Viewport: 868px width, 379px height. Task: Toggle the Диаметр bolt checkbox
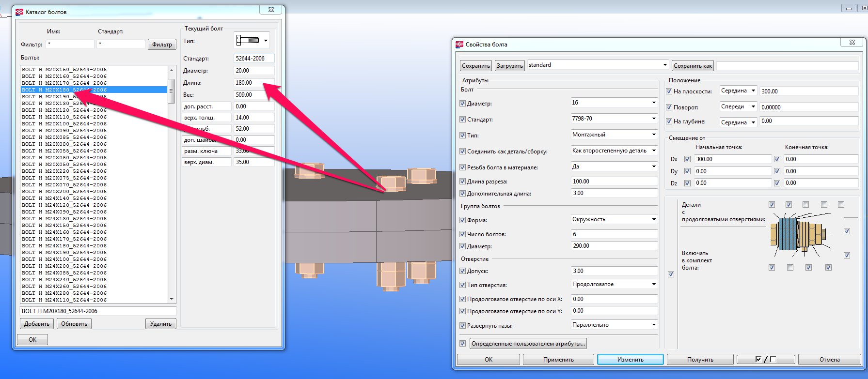(462, 104)
